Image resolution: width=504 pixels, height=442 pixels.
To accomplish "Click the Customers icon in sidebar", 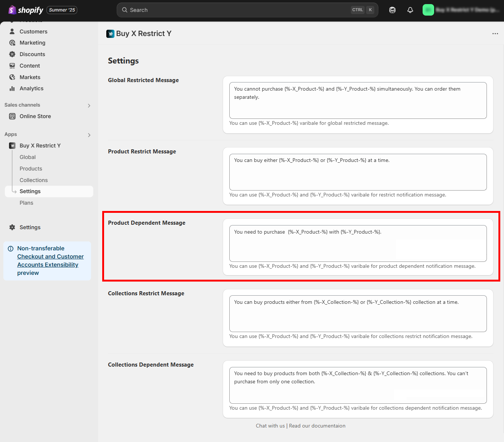I will [x=12, y=32].
